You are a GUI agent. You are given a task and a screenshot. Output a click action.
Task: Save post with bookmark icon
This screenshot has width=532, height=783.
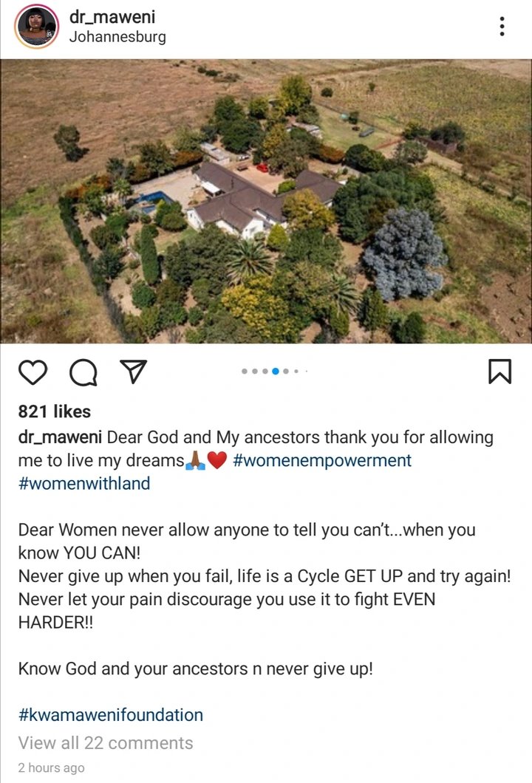499,372
